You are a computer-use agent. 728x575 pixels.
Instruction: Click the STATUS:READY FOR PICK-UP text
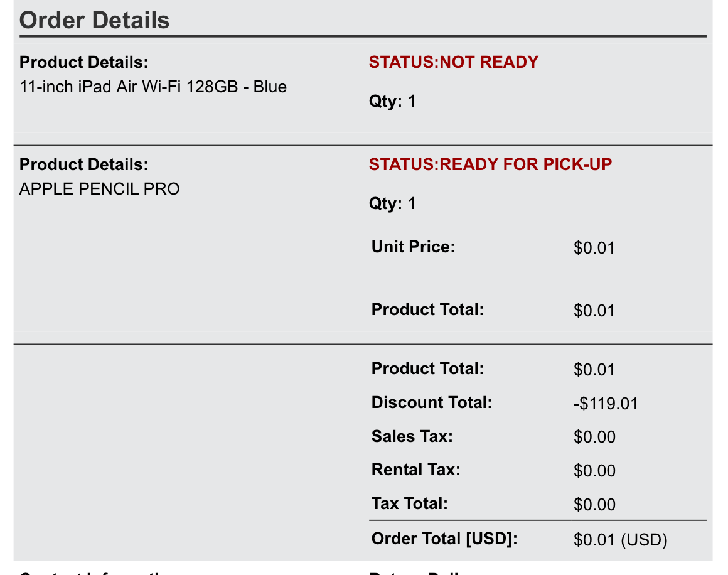point(490,164)
